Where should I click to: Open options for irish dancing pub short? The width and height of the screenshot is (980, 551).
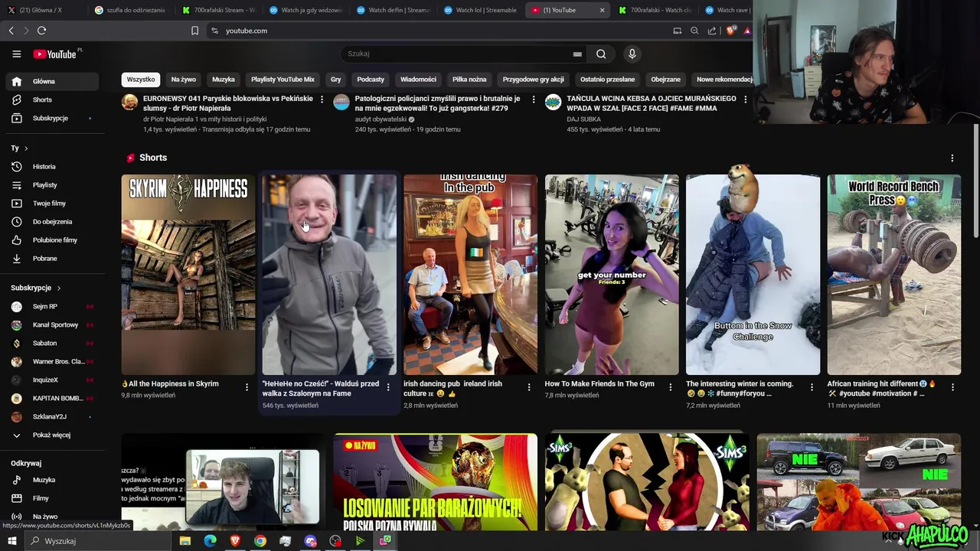(x=529, y=387)
